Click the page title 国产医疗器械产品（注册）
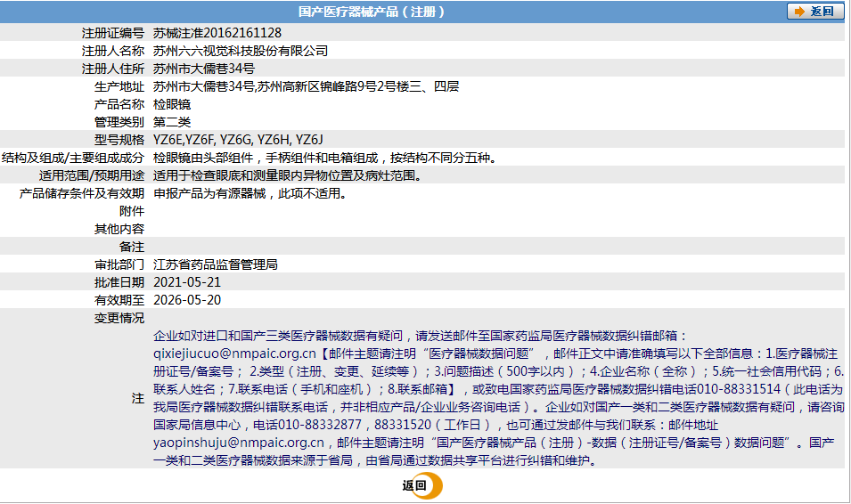 [x=372, y=12]
